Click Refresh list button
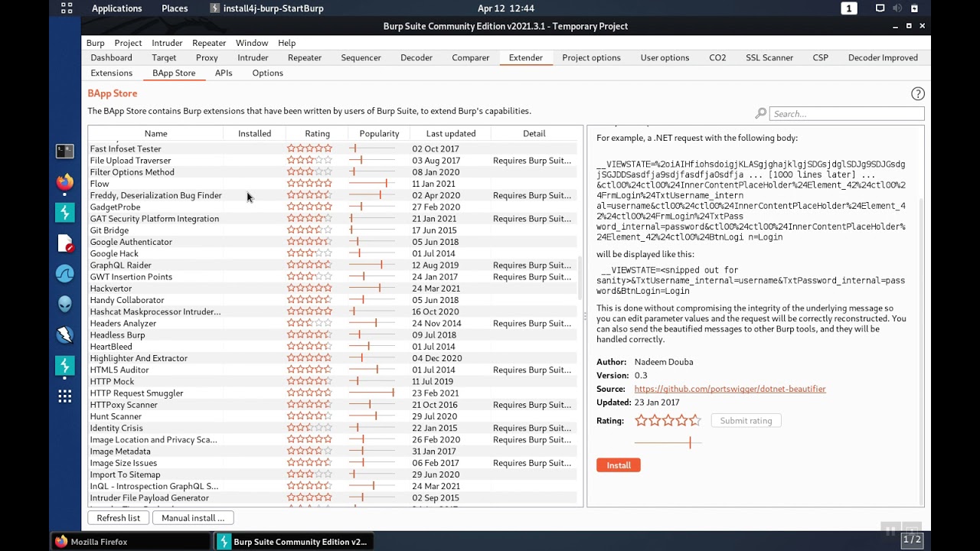This screenshot has width=980, height=551. pos(118,517)
